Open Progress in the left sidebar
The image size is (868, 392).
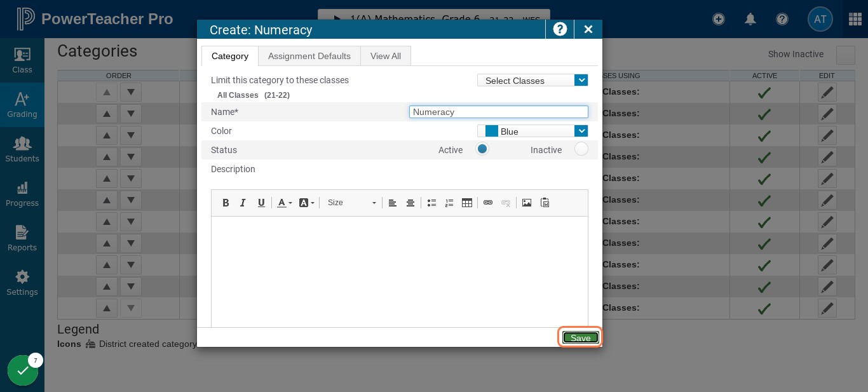coord(22,194)
